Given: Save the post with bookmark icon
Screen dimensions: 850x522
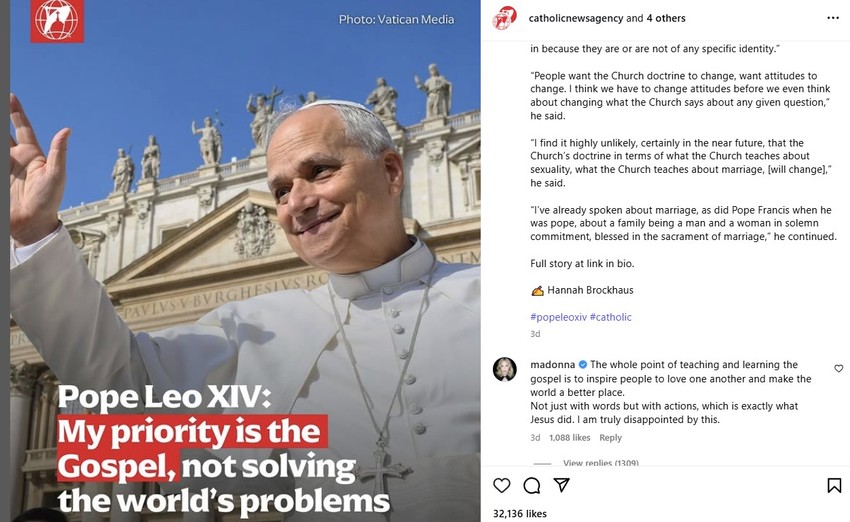Looking at the screenshot, I should [834, 485].
